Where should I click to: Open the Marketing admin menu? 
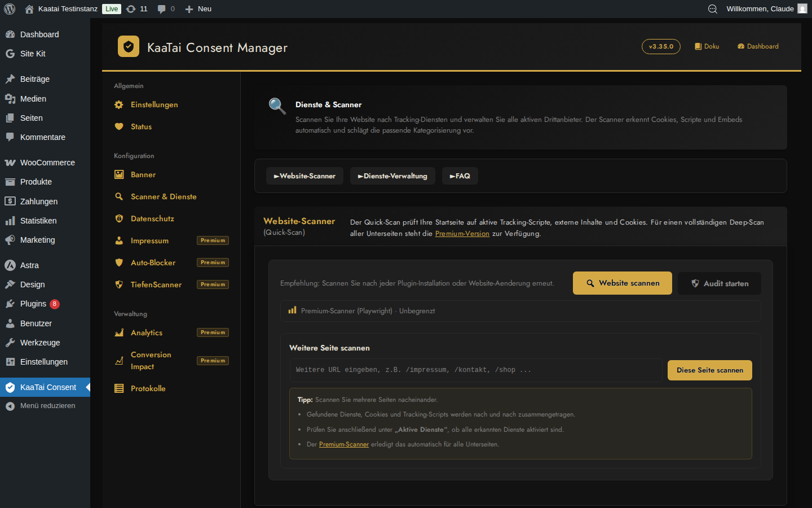click(45, 240)
